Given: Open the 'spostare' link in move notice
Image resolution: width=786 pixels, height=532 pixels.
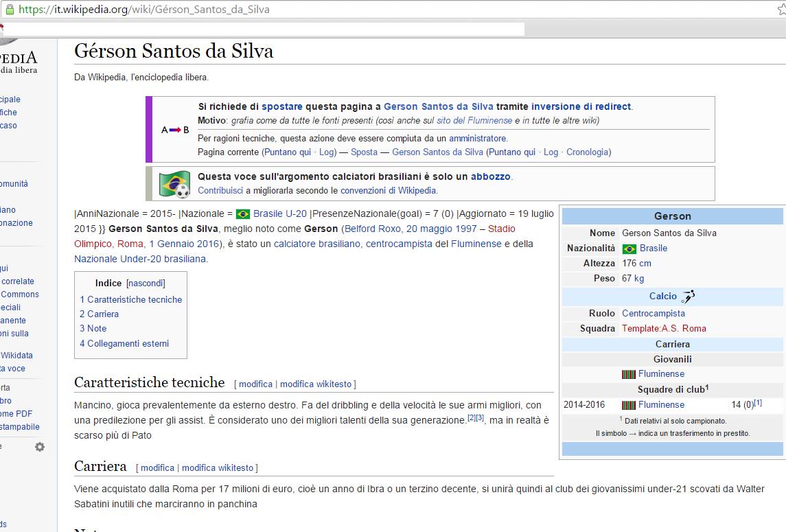Looking at the screenshot, I should coord(281,106).
